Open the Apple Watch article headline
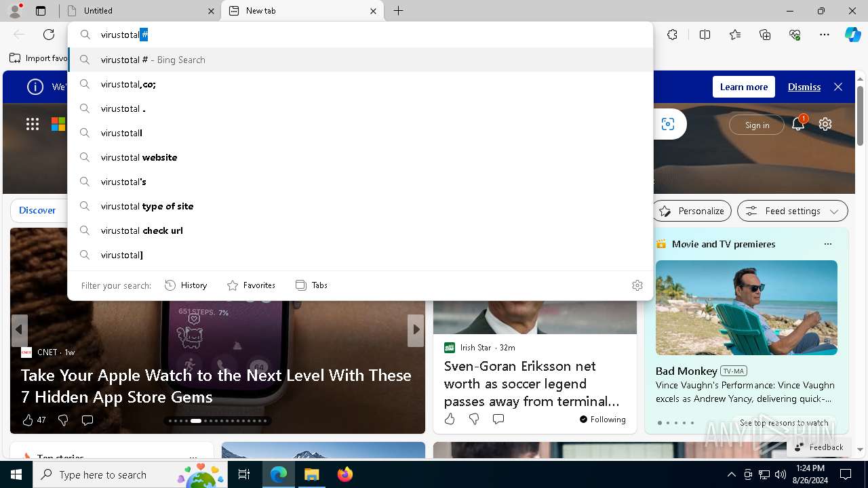 click(216, 386)
